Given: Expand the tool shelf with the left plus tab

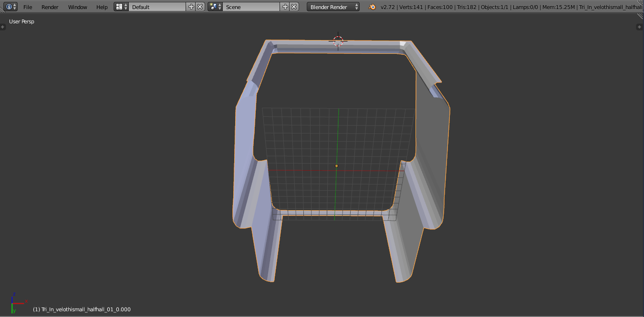Looking at the screenshot, I should (3, 27).
